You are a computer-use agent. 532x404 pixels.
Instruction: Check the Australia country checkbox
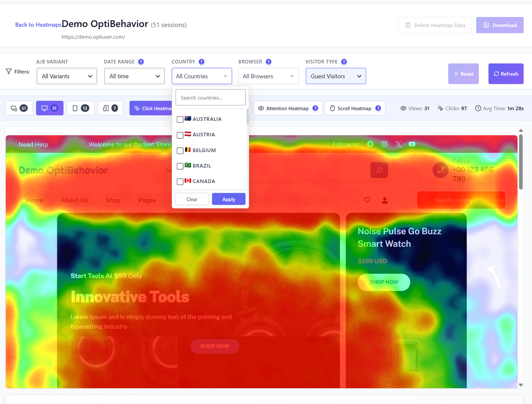tap(180, 119)
